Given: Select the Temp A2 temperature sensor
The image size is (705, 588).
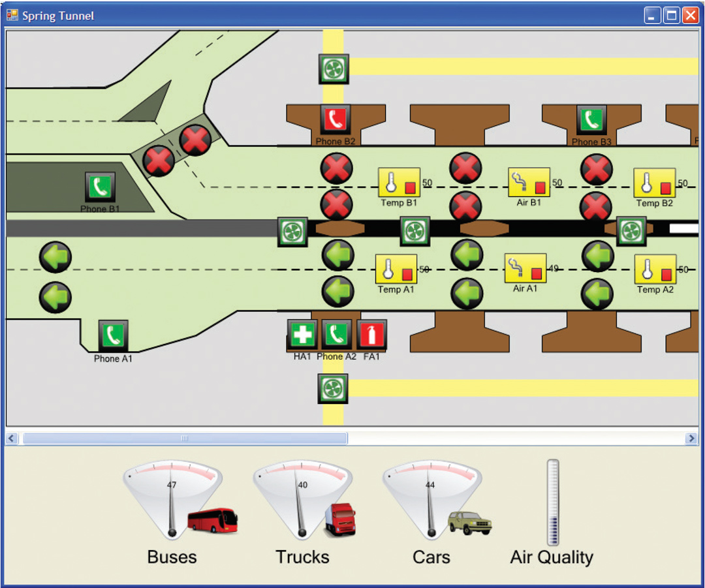Looking at the screenshot, I should point(655,270).
